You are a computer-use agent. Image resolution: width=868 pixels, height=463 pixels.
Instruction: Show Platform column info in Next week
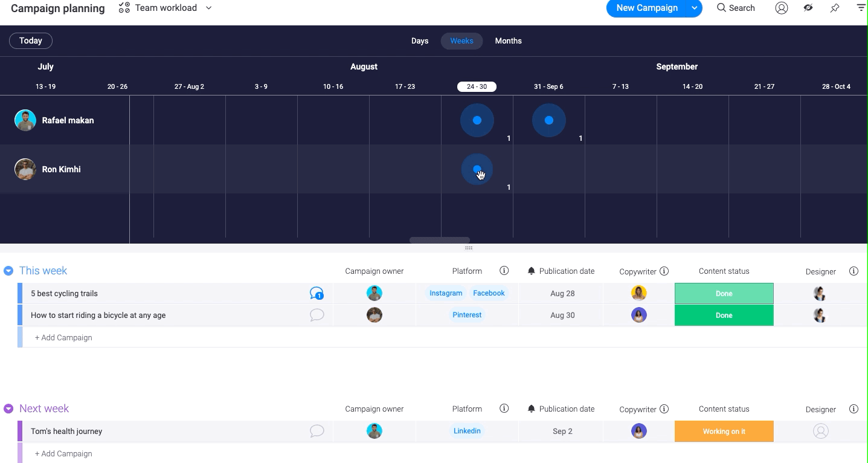(x=504, y=409)
